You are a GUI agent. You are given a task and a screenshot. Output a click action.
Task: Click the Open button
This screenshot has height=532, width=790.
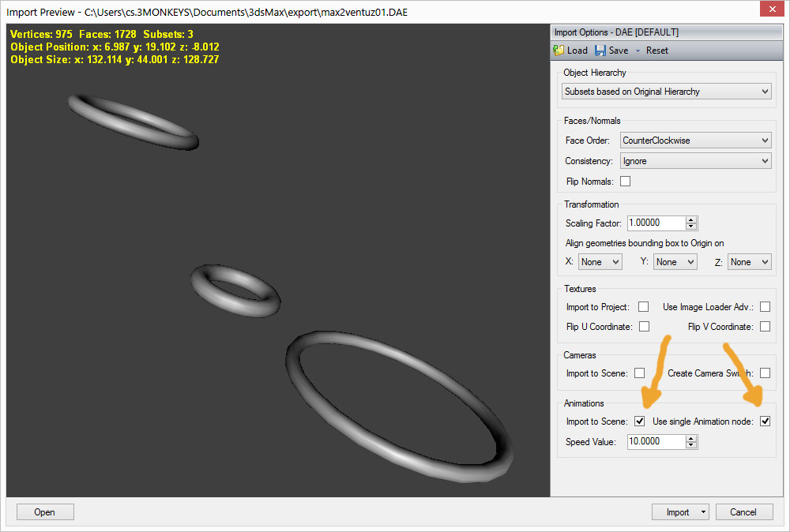pyautogui.click(x=45, y=512)
